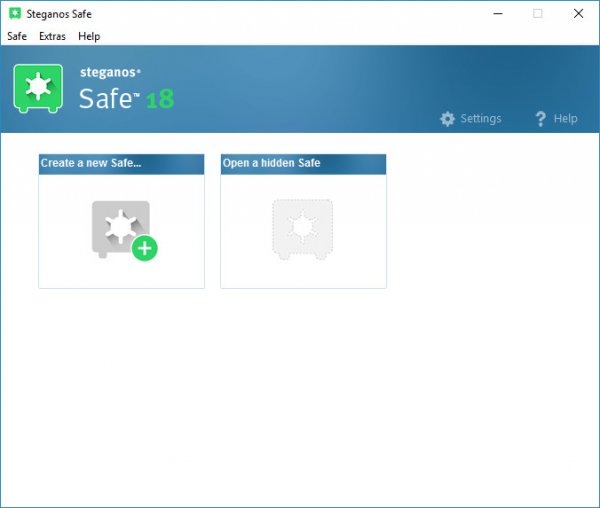Open Settings via its text label

point(481,119)
